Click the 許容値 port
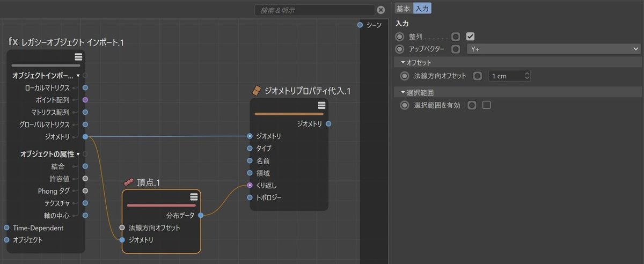644x264 pixels. tap(85, 179)
